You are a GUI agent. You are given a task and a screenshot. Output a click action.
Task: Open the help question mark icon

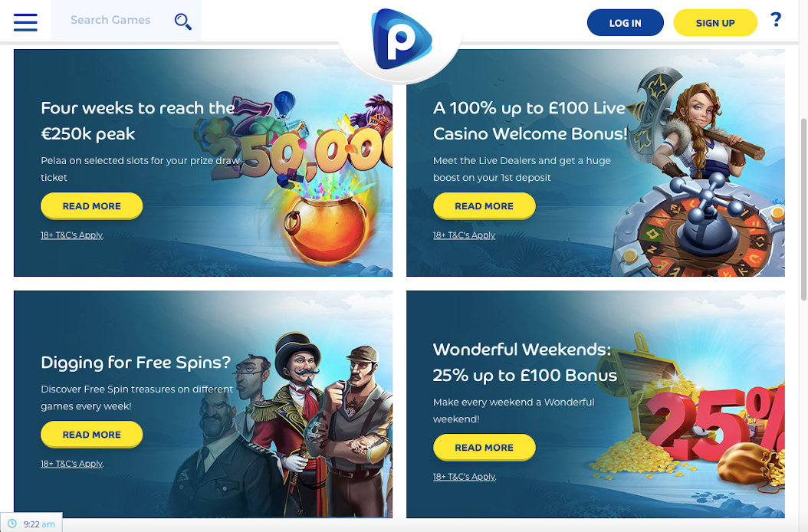776,20
